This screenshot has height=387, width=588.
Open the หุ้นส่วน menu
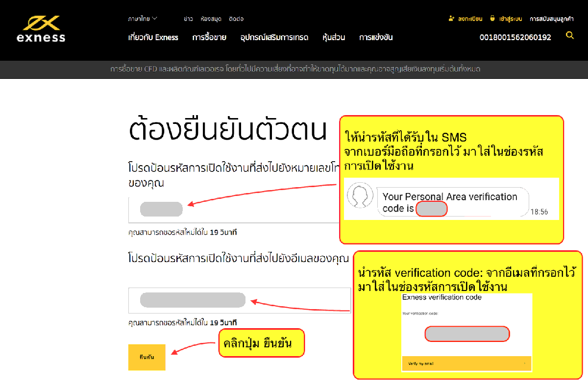tap(334, 37)
